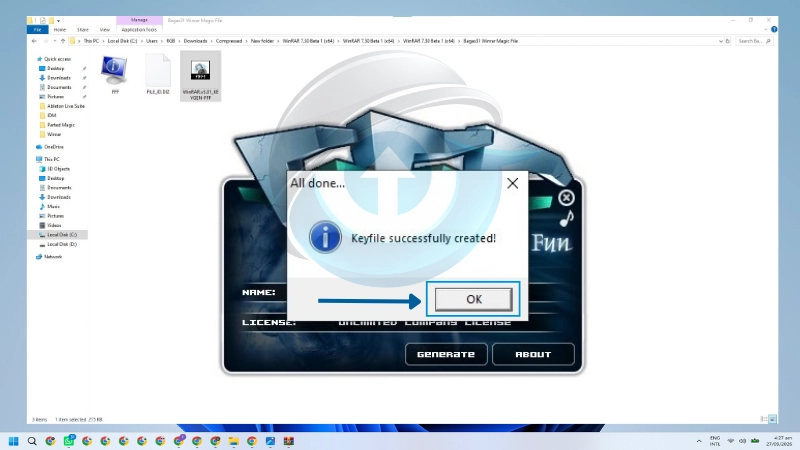Toggle the music note icon in keygen
Viewport: 800px width, 450px height.
click(x=566, y=218)
